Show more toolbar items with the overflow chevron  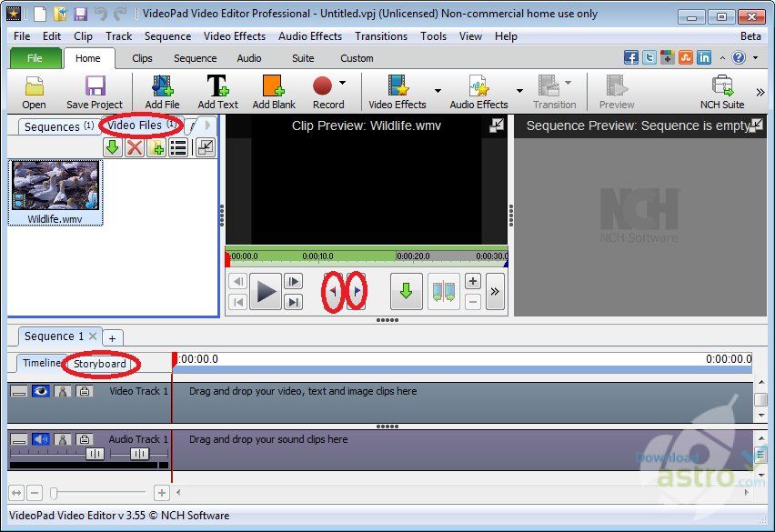click(760, 92)
